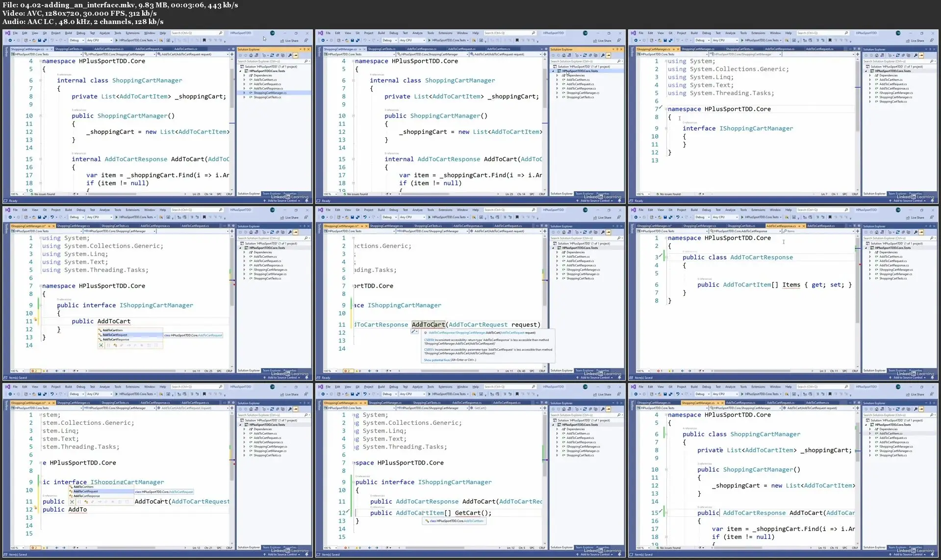Viewport: 941px width, 560px height.
Task: In the CS0050 tooltip frame, open the Build menu
Action: click(381, 210)
